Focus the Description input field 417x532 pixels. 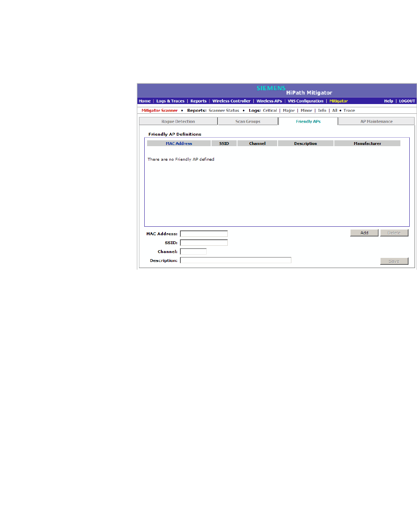(x=236, y=260)
